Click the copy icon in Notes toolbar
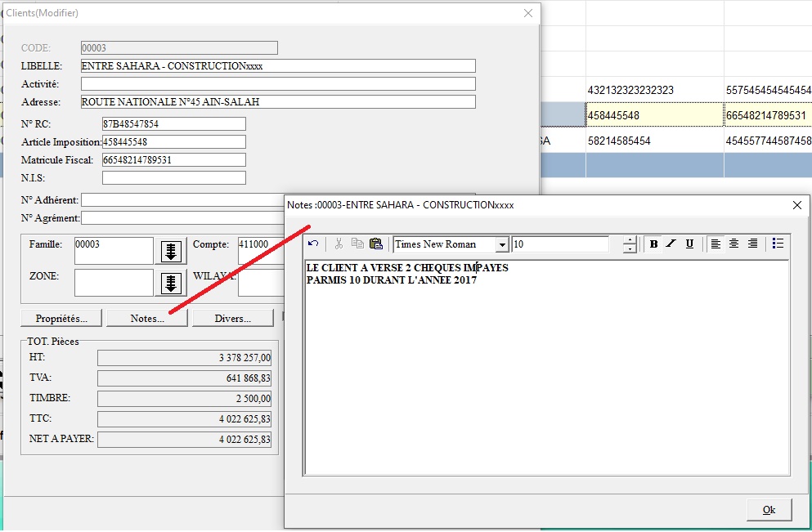The width and height of the screenshot is (812, 532). 357,244
